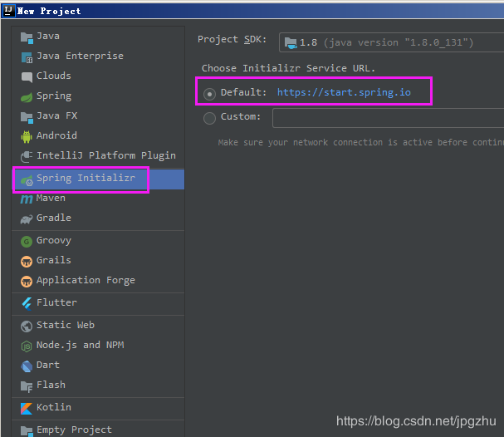
Task: Choose Dart project type
Action: [98, 365]
